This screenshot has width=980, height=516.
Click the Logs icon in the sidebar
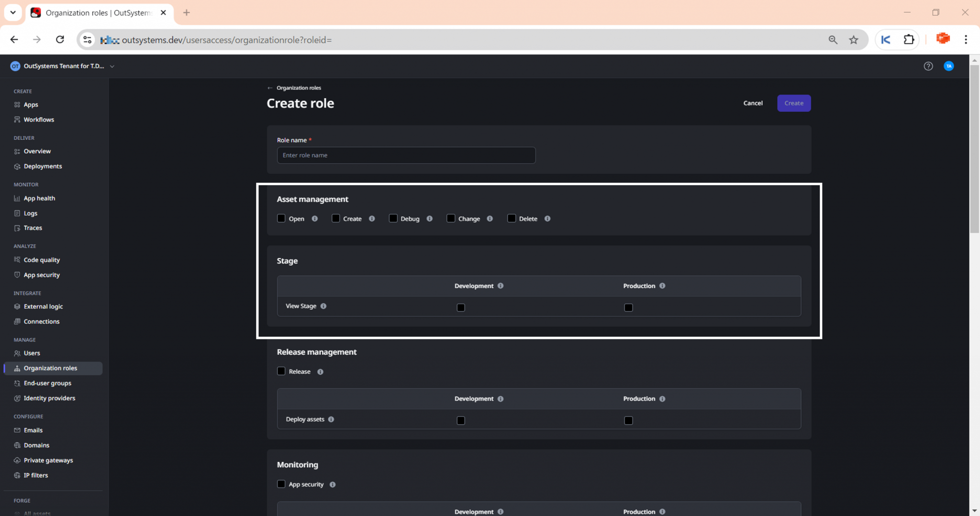[x=17, y=213]
